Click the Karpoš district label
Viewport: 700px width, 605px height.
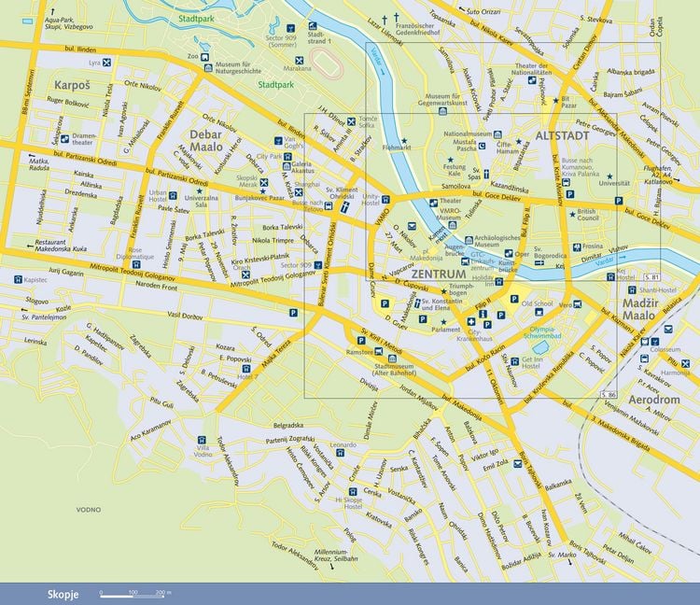pos(72,85)
